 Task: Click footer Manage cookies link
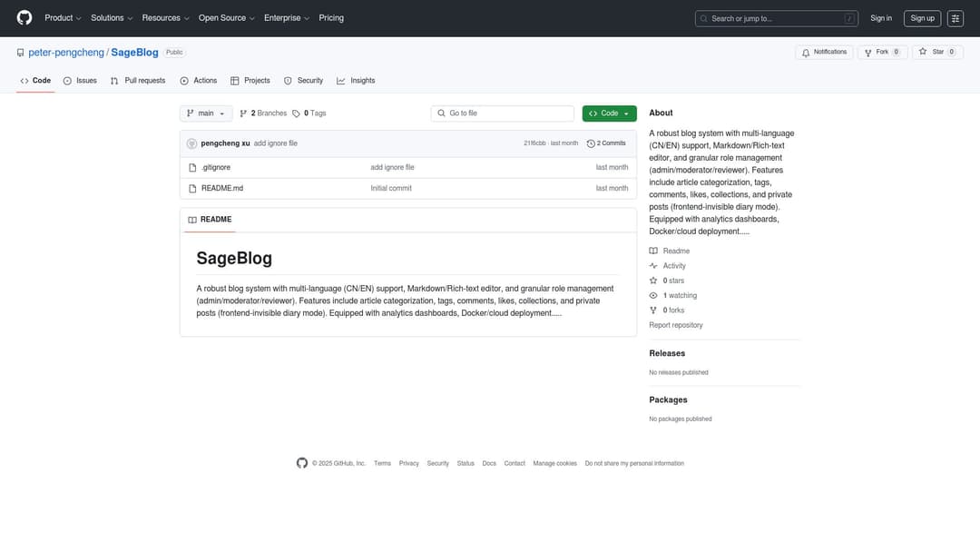pos(555,464)
